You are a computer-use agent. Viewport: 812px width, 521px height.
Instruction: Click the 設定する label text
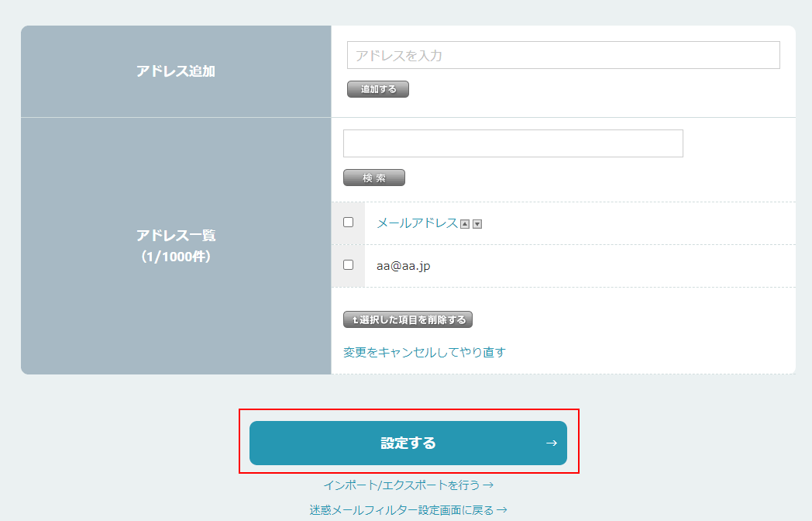[x=408, y=443]
